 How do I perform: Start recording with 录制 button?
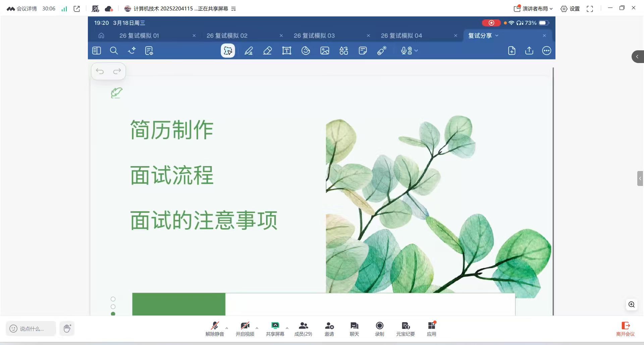[379, 329]
